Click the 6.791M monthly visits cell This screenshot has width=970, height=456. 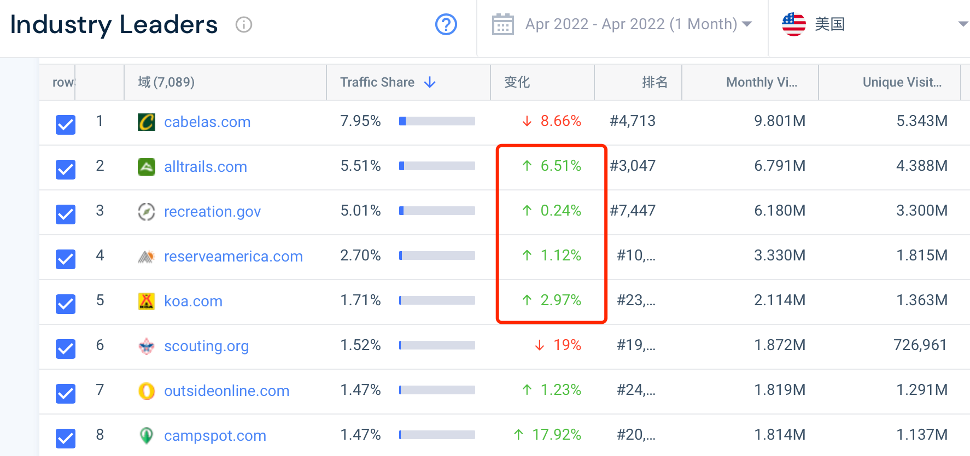[780, 166]
